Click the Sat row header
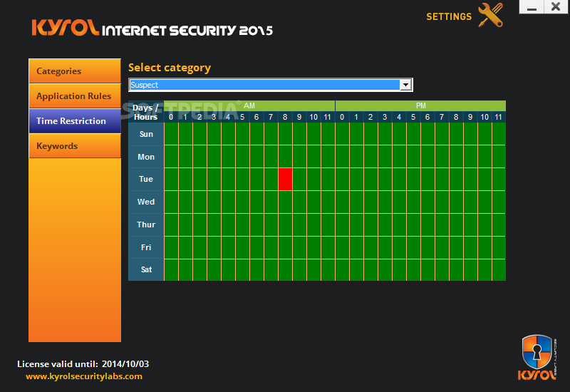Viewport: 570px width, 392px height. click(146, 270)
